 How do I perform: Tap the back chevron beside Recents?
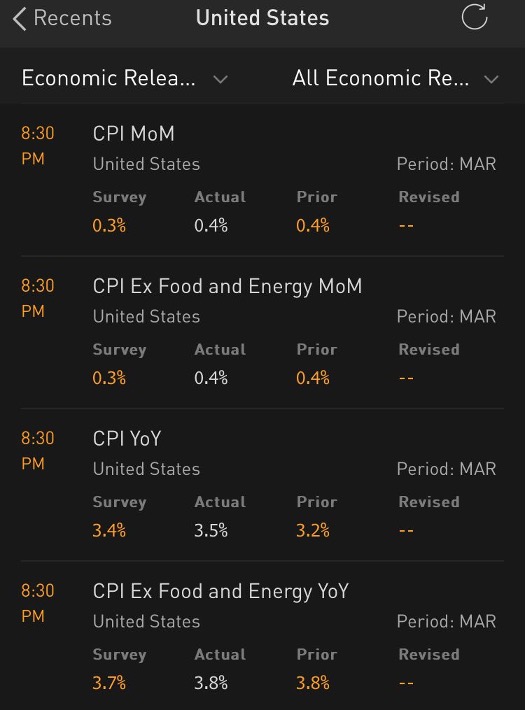(19, 19)
